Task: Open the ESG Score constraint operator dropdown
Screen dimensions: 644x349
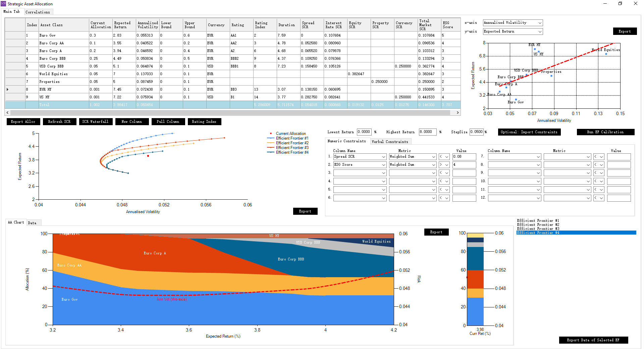Action: click(x=446, y=165)
